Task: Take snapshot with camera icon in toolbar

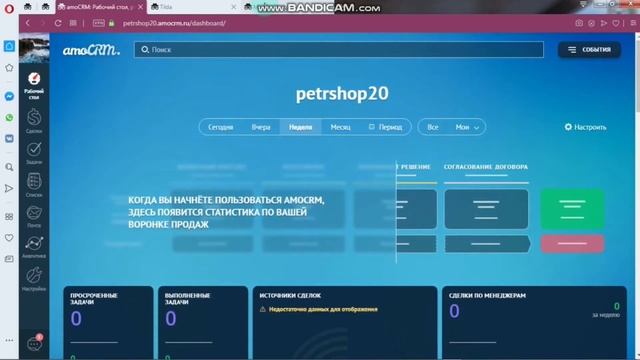Action: 579,23
